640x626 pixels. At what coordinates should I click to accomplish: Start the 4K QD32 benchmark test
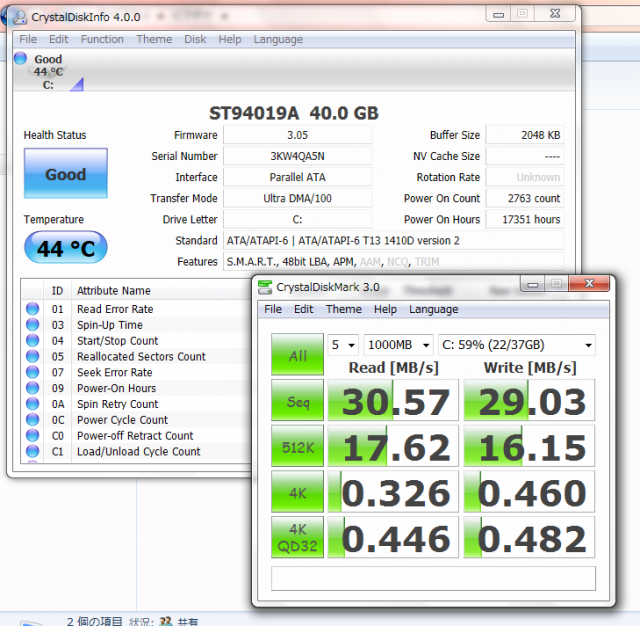pyautogui.click(x=298, y=537)
